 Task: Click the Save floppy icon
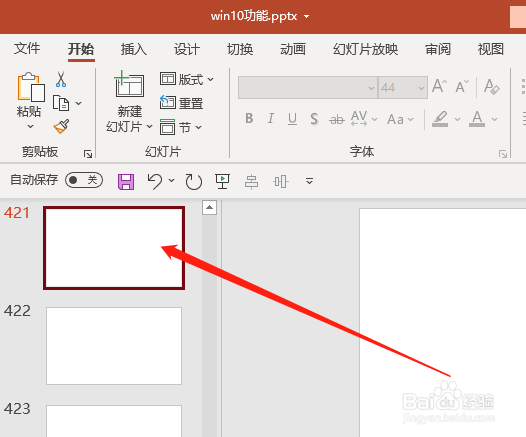point(126,181)
